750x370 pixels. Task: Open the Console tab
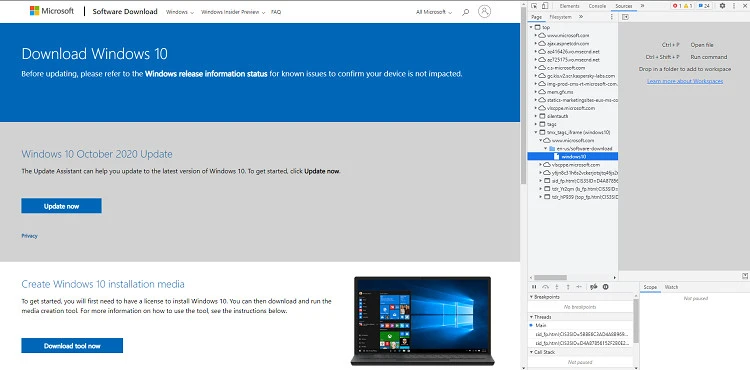tap(597, 6)
